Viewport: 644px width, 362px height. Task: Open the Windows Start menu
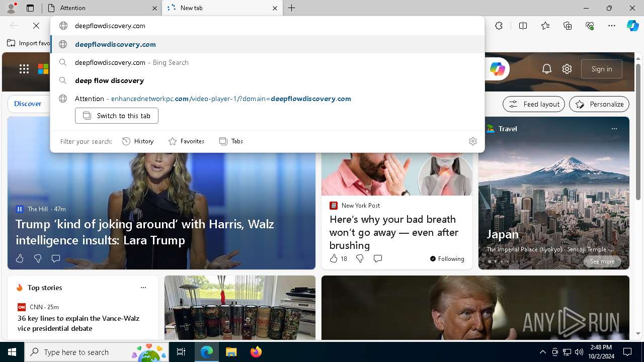[12, 352]
